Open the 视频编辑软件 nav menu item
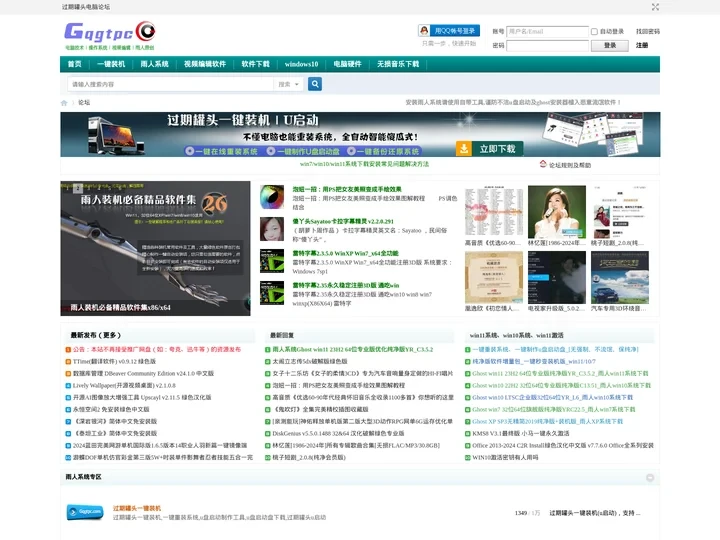 pyautogui.click(x=205, y=64)
